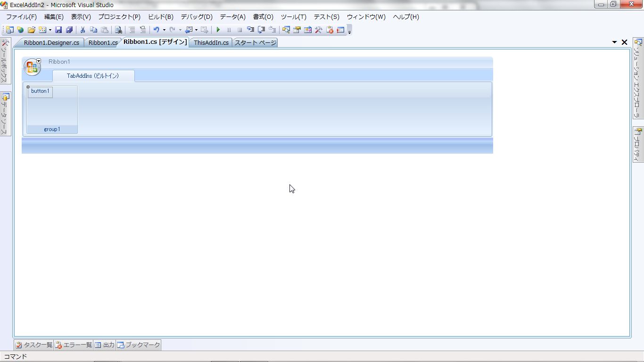Image resolution: width=644 pixels, height=362 pixels.
Task: Open Object Browser from toolbar icon
Action: 308,30
